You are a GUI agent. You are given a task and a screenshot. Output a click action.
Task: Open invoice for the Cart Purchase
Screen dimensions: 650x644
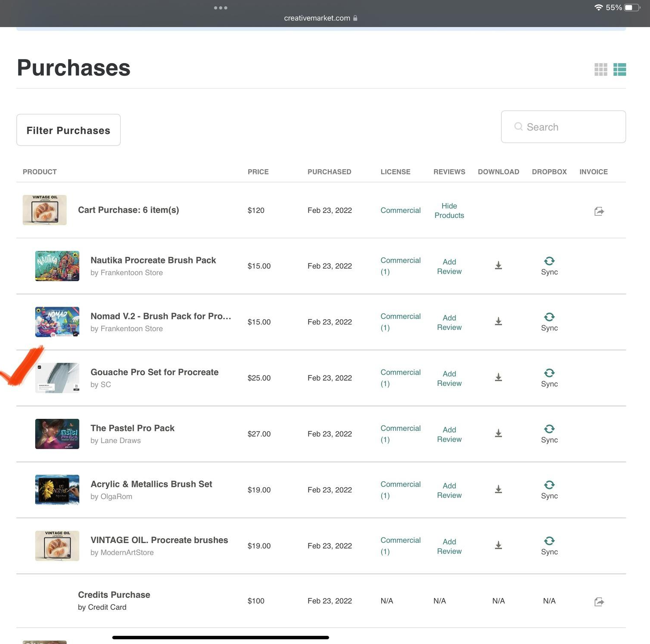(x=599, y=211)
